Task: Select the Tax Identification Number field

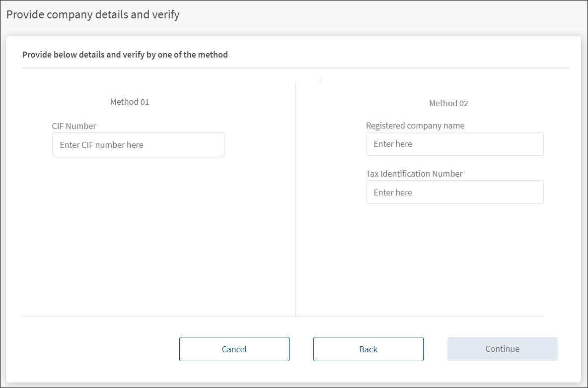Action: (x=454, y=192)
